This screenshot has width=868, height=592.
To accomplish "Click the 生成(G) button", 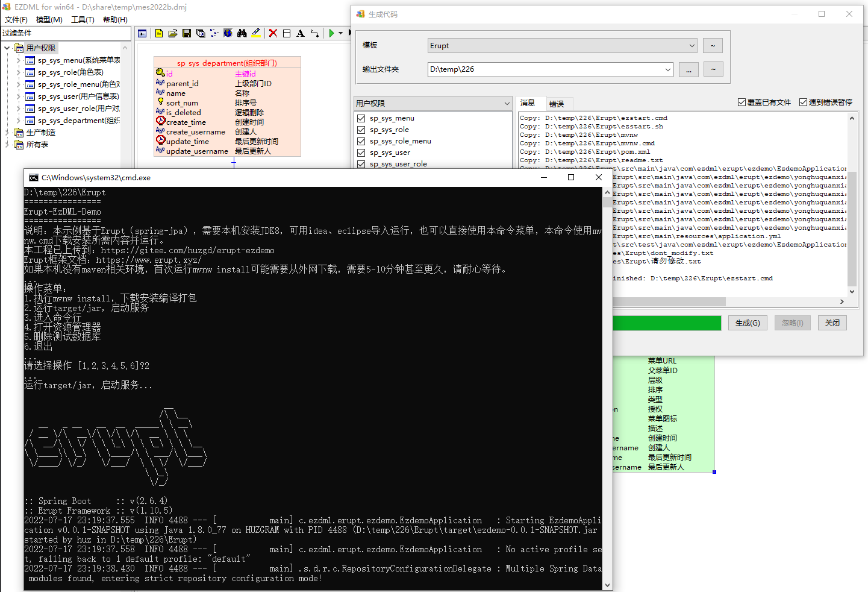I will [748, 323].
